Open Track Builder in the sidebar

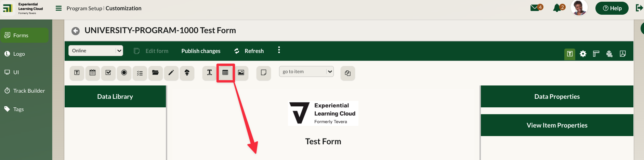click(24, 91)
